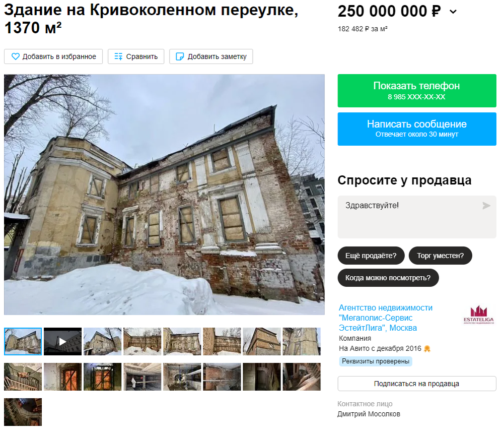Viewport: 504px width, 436px height.
Task: Show the seller's phone number
Action: [x=416, y=91]
